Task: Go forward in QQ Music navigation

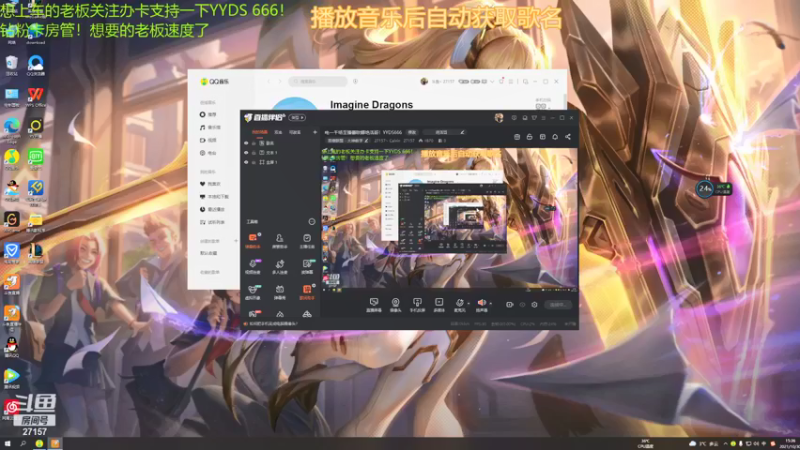Action: tap(280, 81)
